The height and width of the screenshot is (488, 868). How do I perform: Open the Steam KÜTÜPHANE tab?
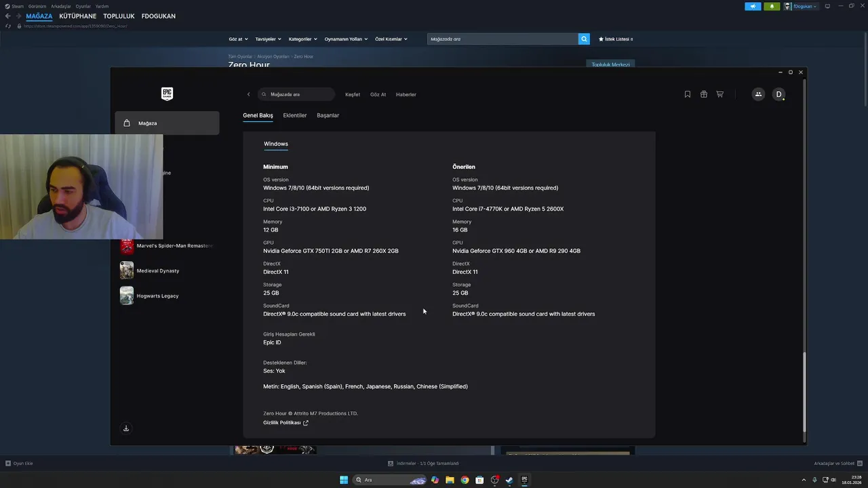[x=78, y=16]
